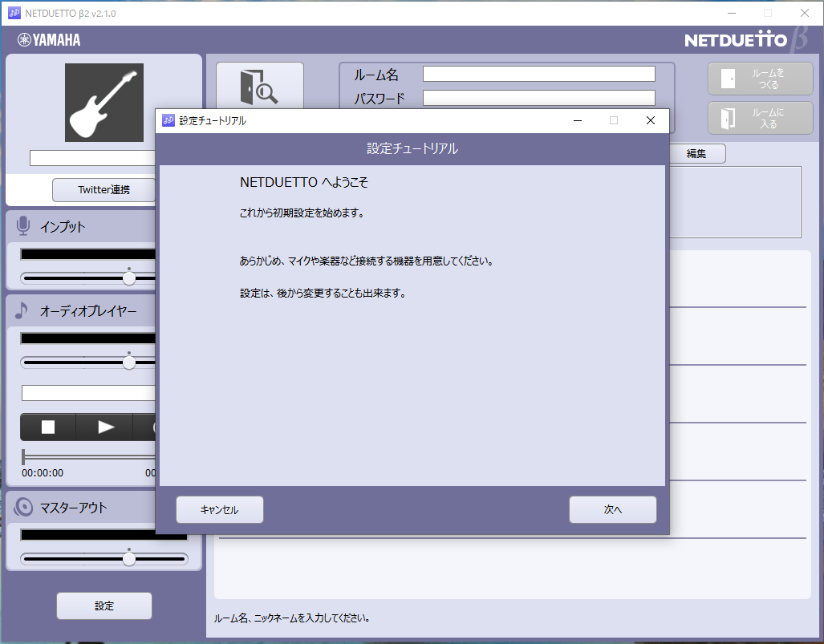Click the audio player file path field
The width and height of the screenshot is (824, 644).
click(x=88, y=393)
